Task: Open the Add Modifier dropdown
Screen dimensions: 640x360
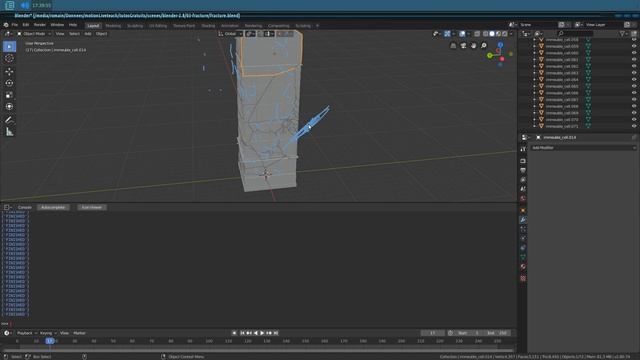Action: [x=584, y=148]
